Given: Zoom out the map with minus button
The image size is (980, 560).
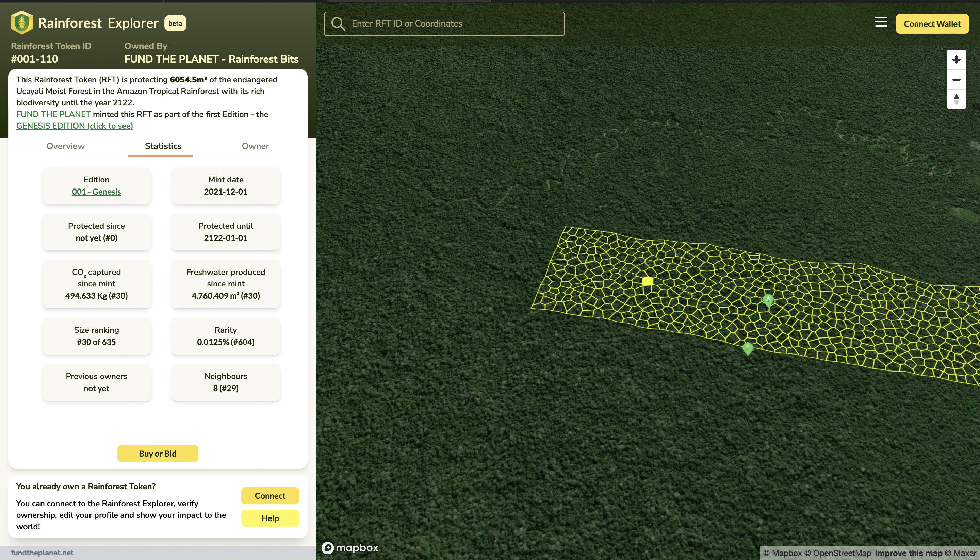Looking at the screenshot, I should [956, 80].
